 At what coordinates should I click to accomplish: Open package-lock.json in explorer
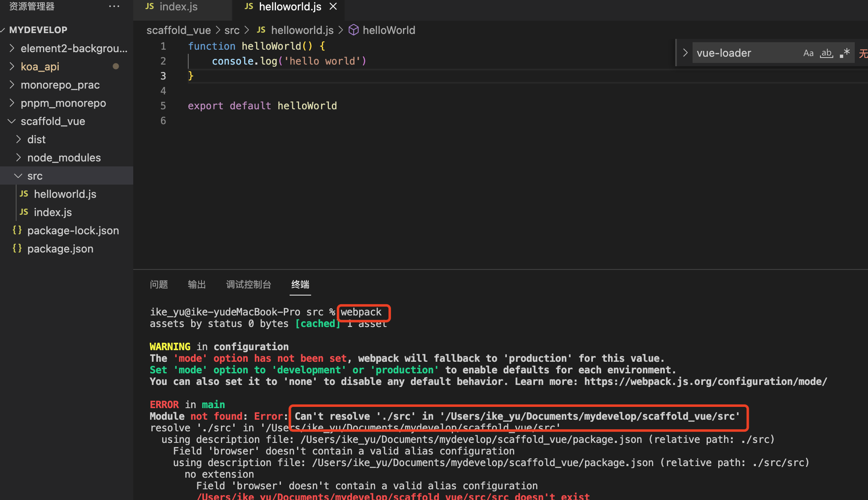point(73,231)
